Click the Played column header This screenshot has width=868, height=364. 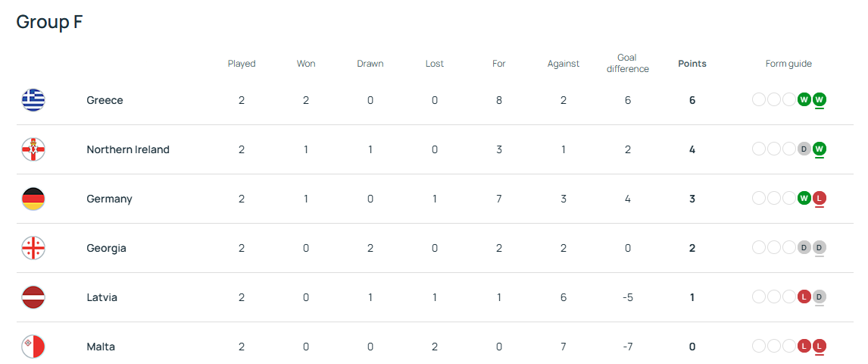(x=242, y=64)
